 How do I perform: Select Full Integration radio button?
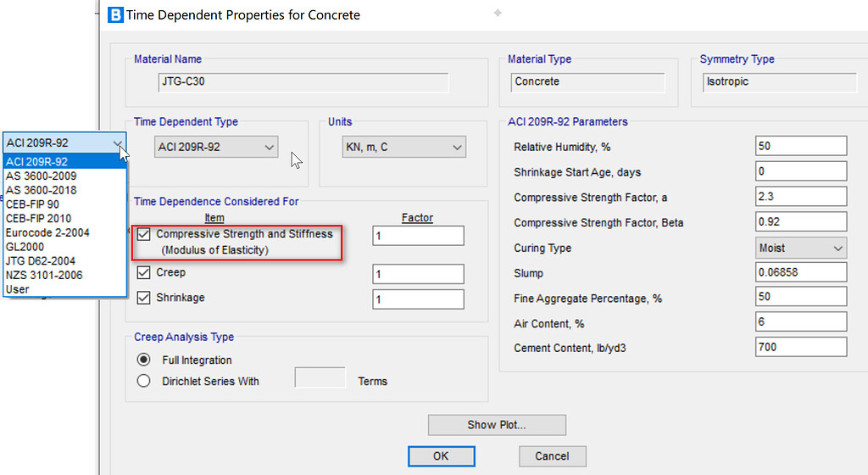143,360
